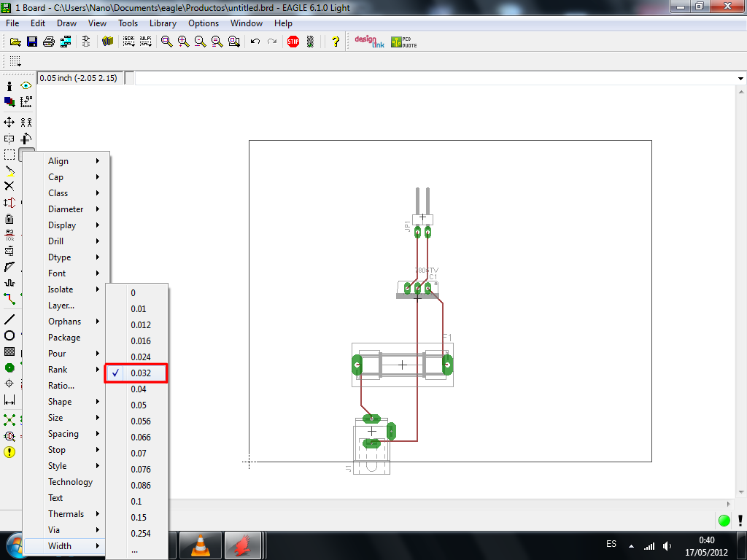The height and width of the screenshot is (560, 747).
Task: Open the Tools menu
Action: pos(128,23)
